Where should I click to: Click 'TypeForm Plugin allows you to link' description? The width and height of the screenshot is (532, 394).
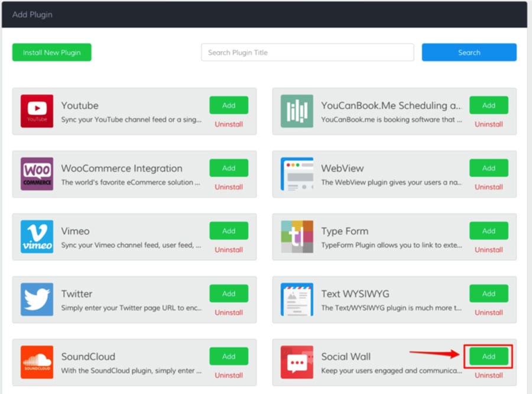pos(391,246)
